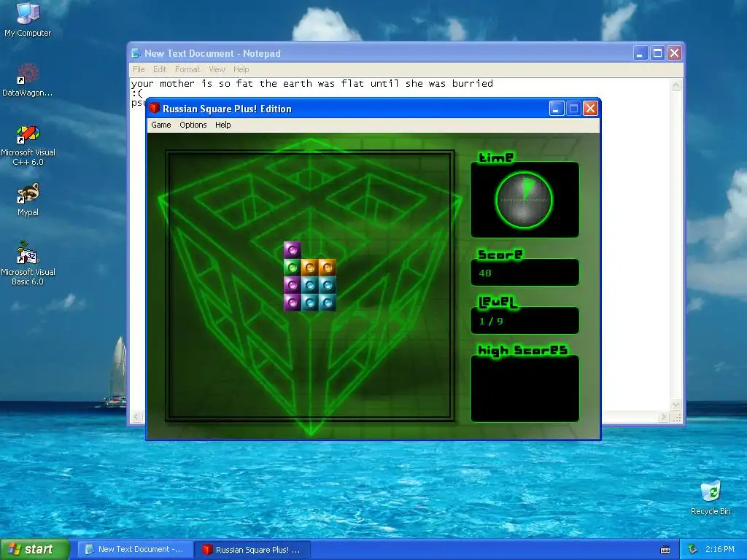Open the Windows start button
The width and height of the screenshot is (747, 560).
[x=35, y=550]
